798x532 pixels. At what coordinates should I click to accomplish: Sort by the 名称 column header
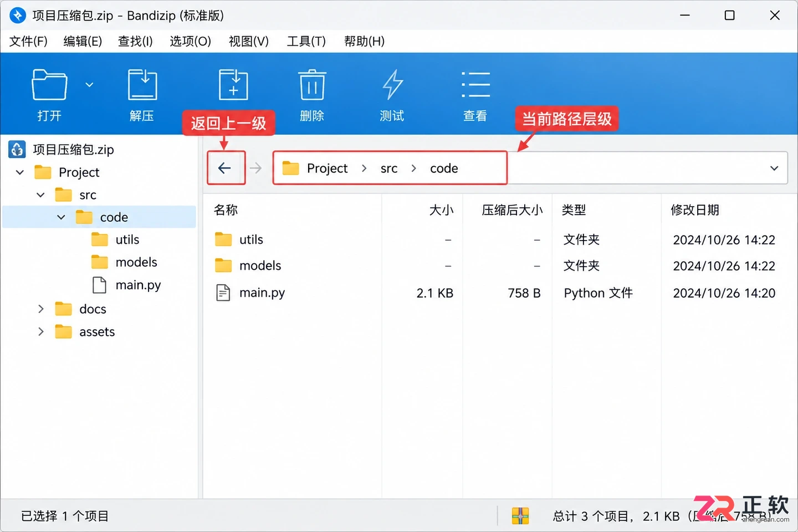click(226, 210)
